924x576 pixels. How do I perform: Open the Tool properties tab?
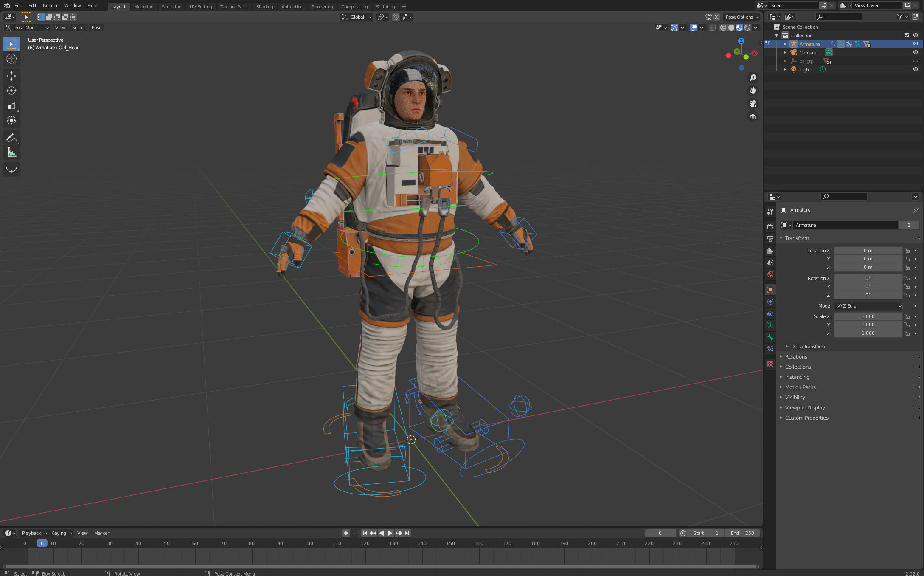pos(770,211)
